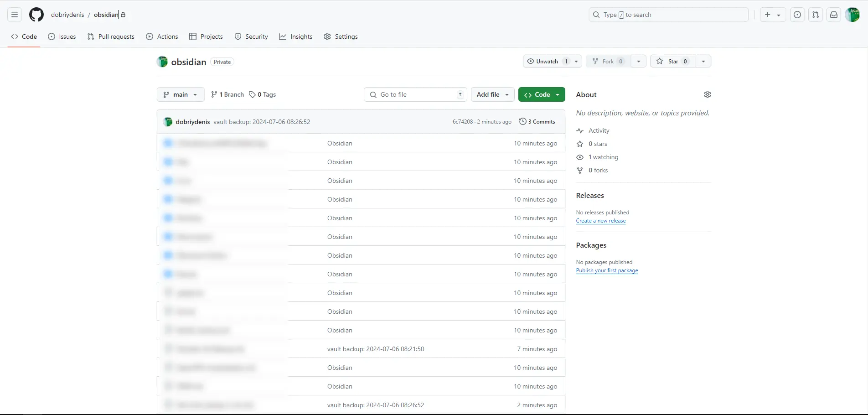Click the commit author avatar
The width and height of the screenshot is (868, 415).
168,122
